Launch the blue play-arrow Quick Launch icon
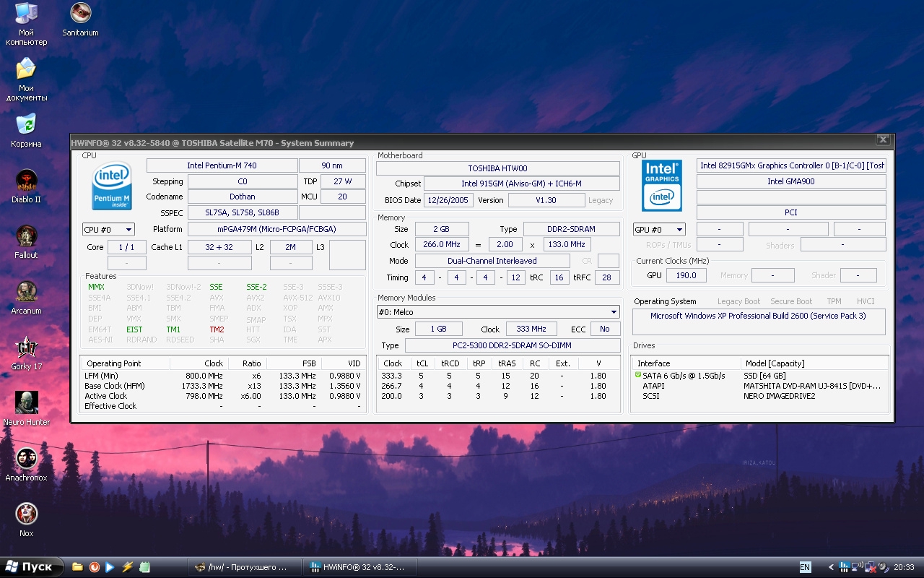Image resolution: width=924 pixels, height=578 pixels. coord(110,567)
